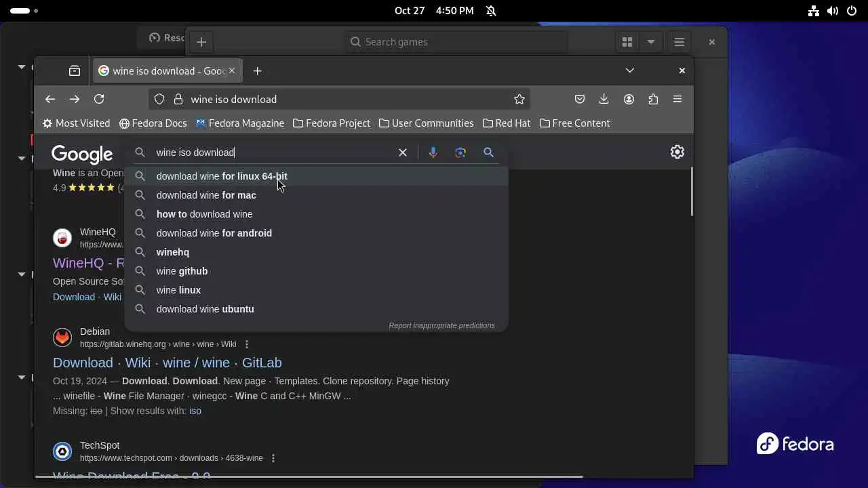This screenshot has width=868, height=488.
Task: Select suggestion 'download wine for mac'
Action: (x=317, y=195)
